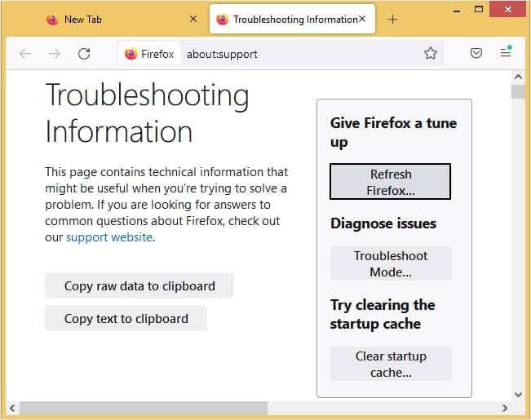Copy raw data to clipboard

(x=139, y=285)
